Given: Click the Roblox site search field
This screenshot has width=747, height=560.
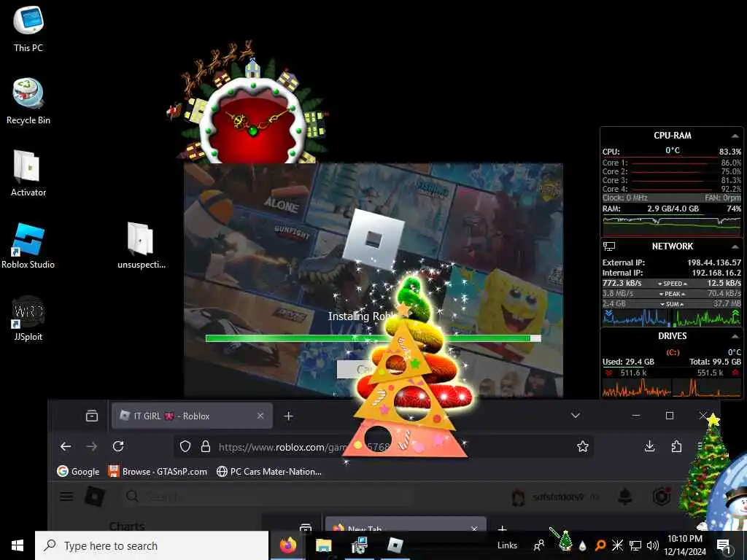Looking at the screenshot, I should point(268,497).
